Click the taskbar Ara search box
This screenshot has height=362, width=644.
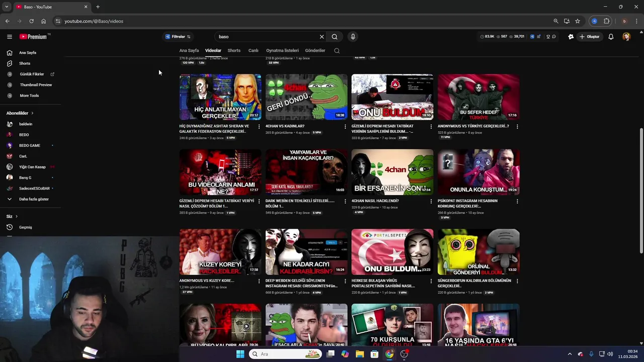[285, 354]
